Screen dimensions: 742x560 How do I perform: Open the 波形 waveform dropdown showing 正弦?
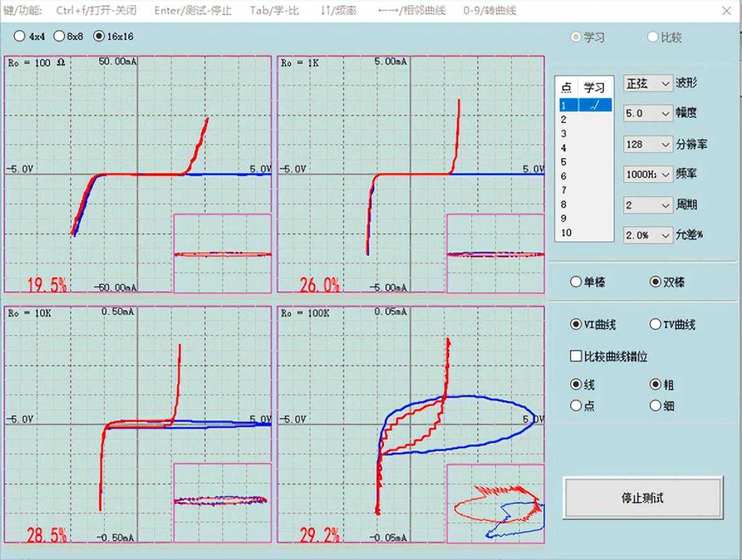647,83
